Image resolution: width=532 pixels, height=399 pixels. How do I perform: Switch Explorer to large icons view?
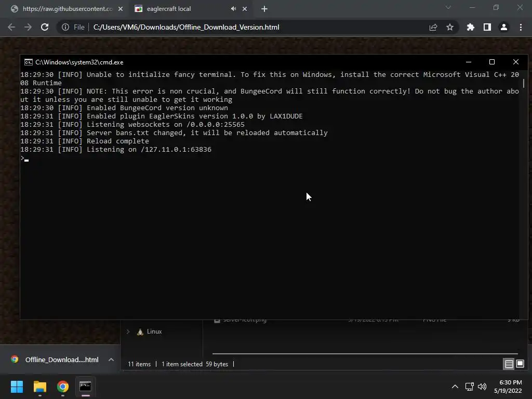pos(520,364)
